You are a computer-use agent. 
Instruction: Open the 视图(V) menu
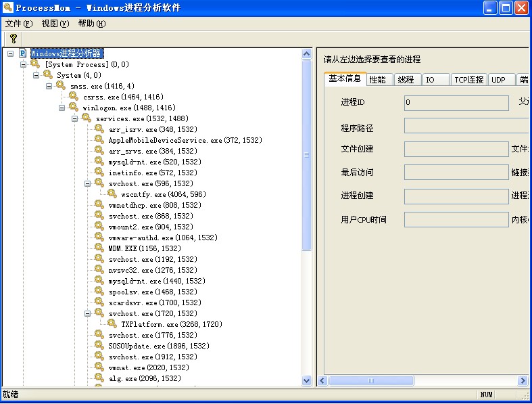(55, 23)
